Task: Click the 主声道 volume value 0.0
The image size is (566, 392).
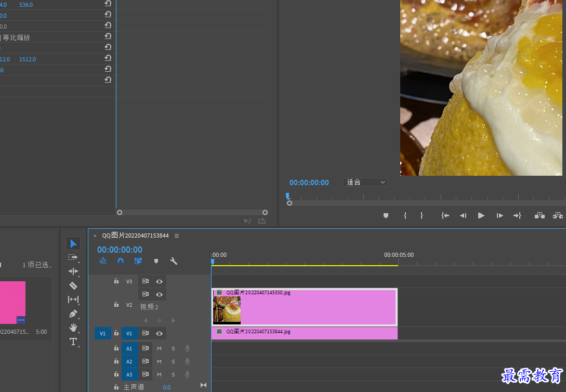Action: point(166,387)
